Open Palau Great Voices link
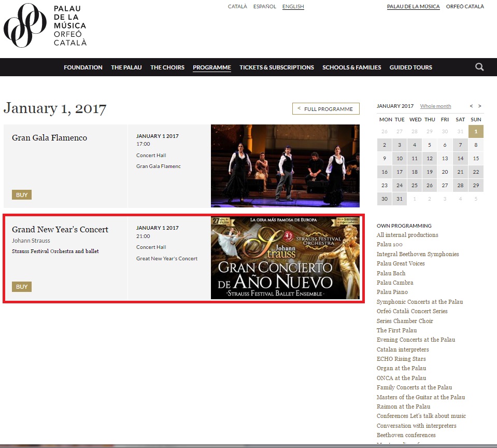497x448 pixels. tap(401, 263)
